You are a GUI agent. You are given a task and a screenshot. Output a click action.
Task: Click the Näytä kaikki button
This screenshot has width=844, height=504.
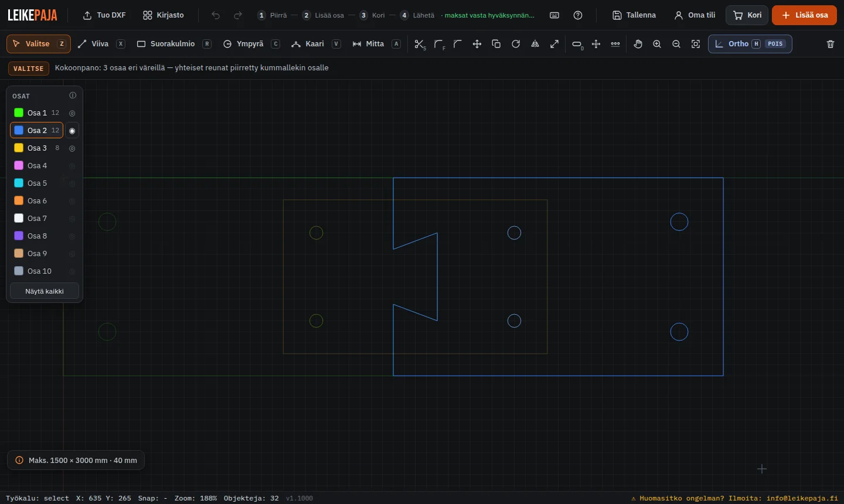point(45,291)
